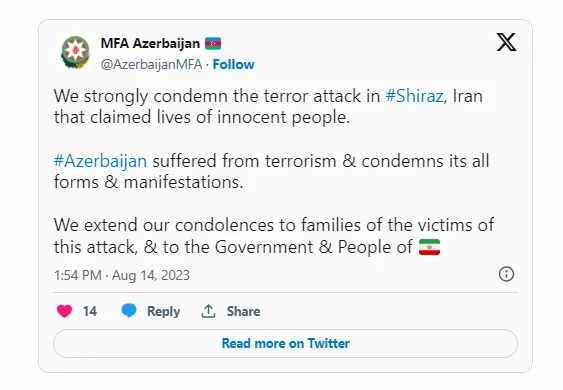Image resolution: width=563 pixels, height=390 pixels.
Task: Click the like count 14
Action: point(90,311)
